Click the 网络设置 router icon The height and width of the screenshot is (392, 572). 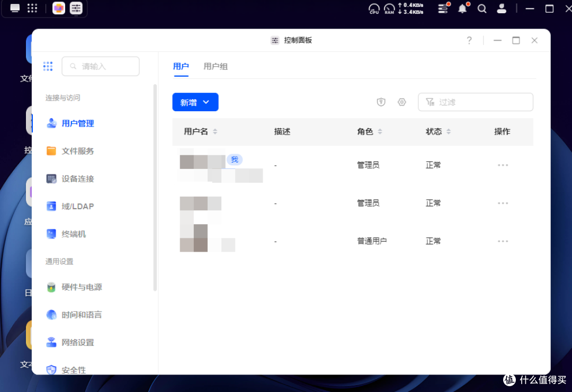(51, 342)
